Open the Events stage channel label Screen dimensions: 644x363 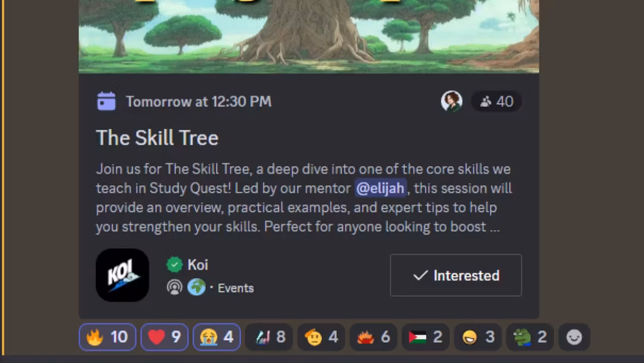236,288
